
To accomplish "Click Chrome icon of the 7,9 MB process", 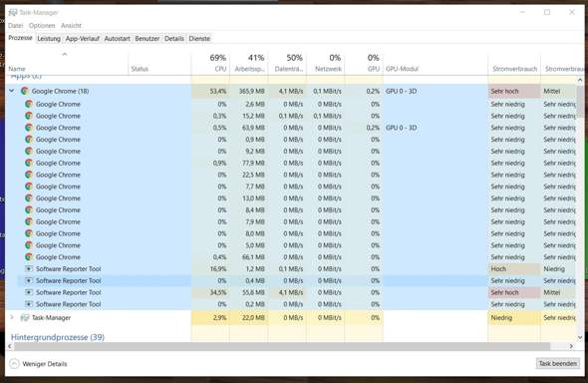I will (29, 221).
